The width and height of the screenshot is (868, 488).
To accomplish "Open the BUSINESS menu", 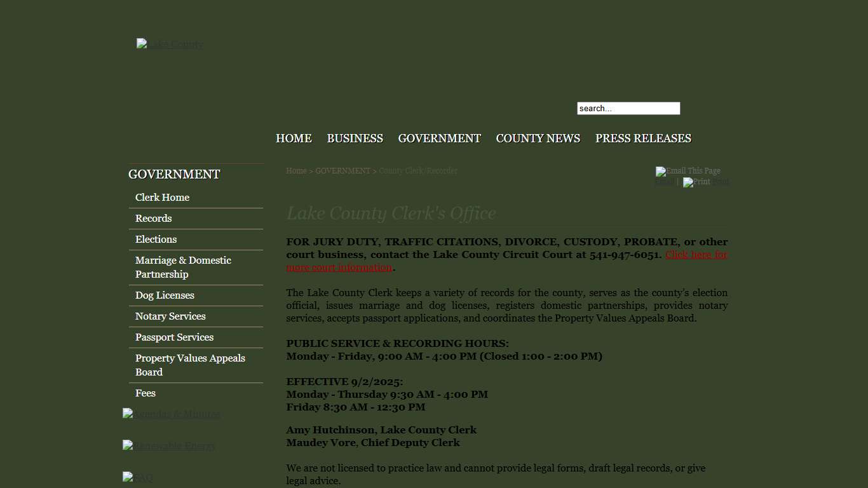I will 355,139.
